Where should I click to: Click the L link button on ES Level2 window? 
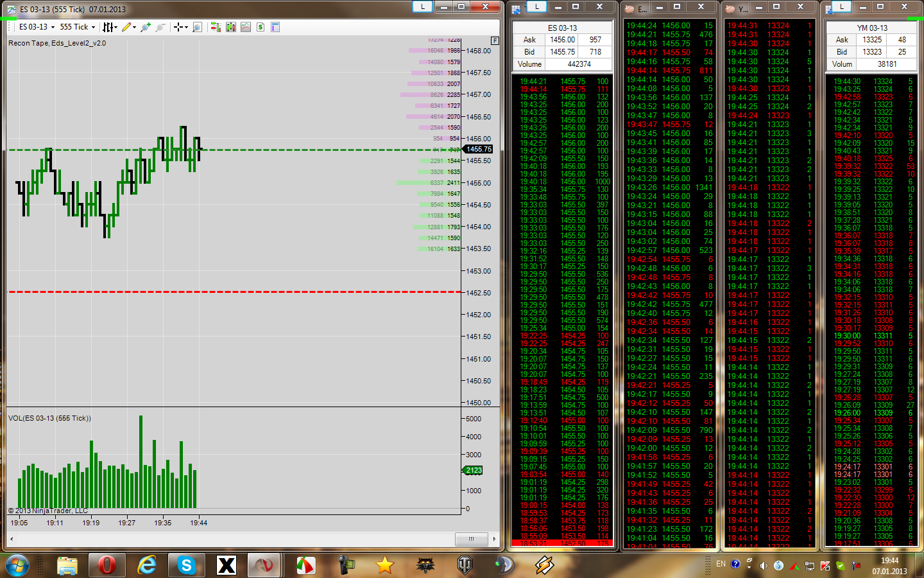pos(536,6)
